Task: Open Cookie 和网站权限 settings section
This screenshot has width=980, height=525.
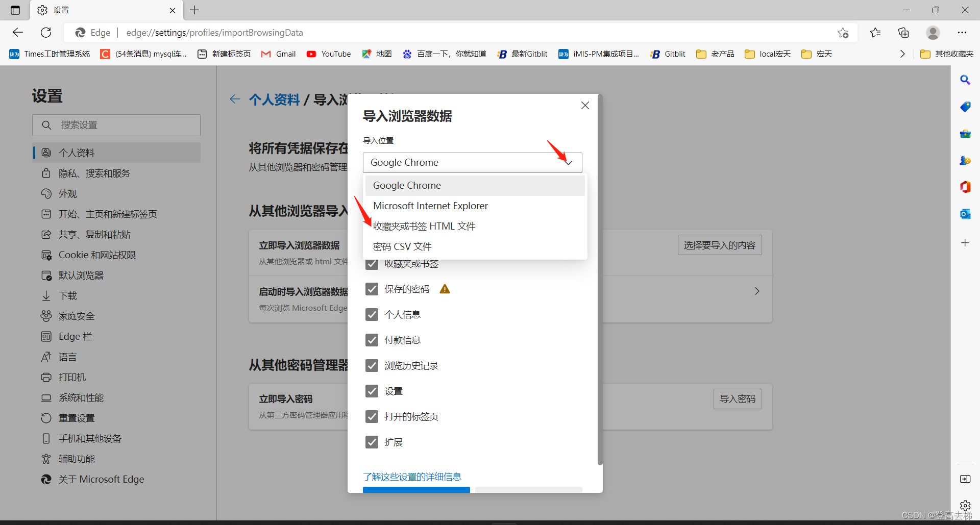Action: (x=117, y=255)
